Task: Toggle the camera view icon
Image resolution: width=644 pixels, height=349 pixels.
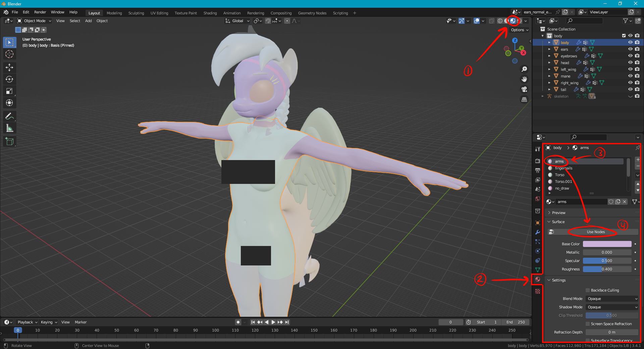Action: (524, 89)
